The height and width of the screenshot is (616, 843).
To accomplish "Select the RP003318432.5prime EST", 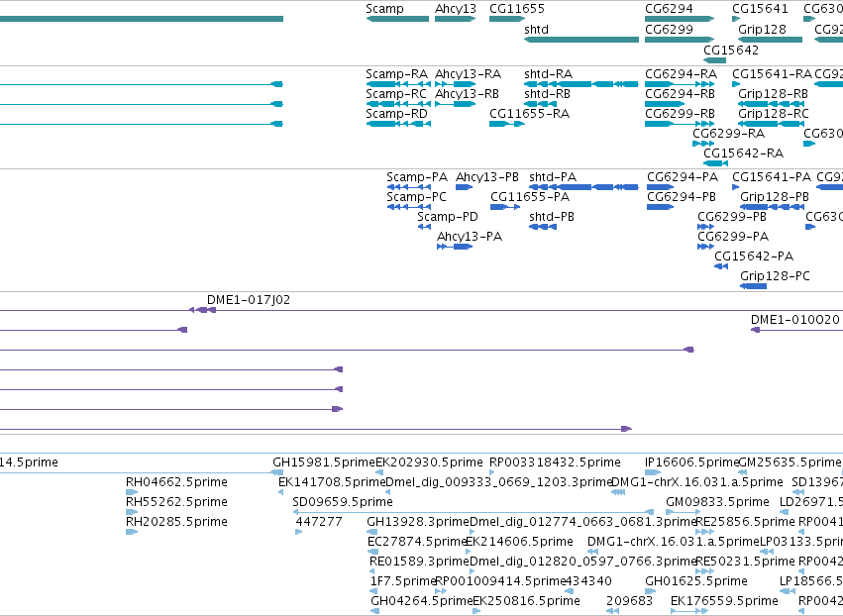I will pyautogui.click(x=492, y=473).
